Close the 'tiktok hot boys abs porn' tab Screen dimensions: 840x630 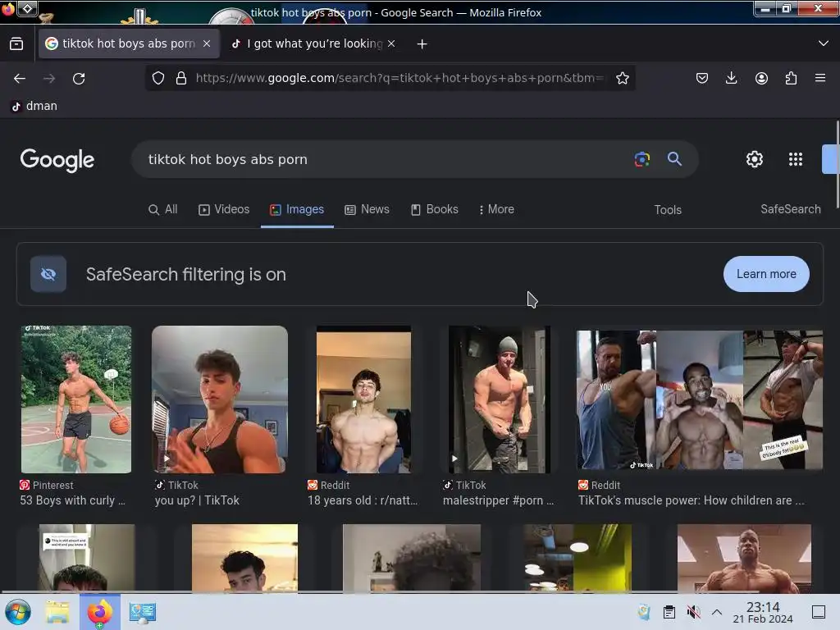coord(207,43)
